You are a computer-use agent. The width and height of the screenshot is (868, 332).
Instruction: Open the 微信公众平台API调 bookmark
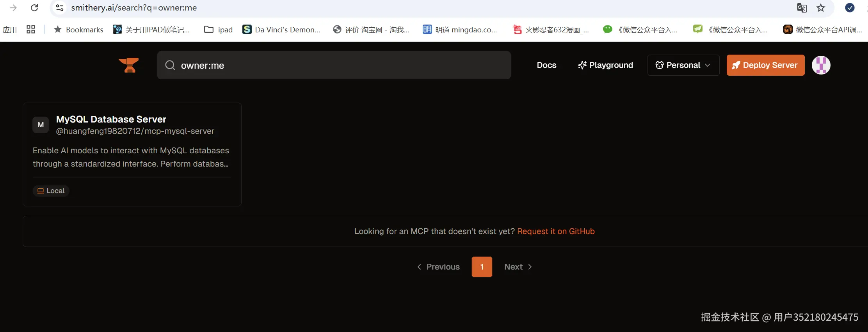click(823, 30)
